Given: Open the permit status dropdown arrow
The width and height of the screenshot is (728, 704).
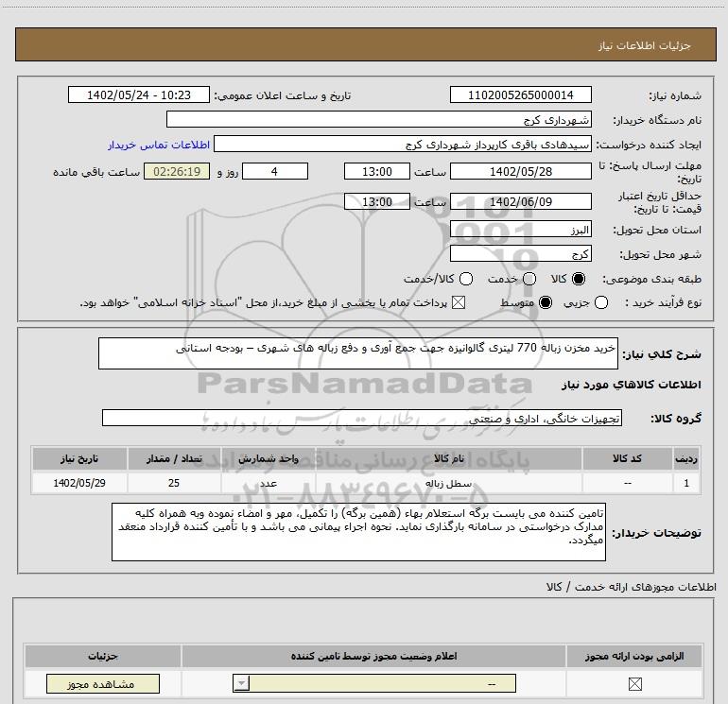Looking at the screenshot, I should tap(241, 683).
